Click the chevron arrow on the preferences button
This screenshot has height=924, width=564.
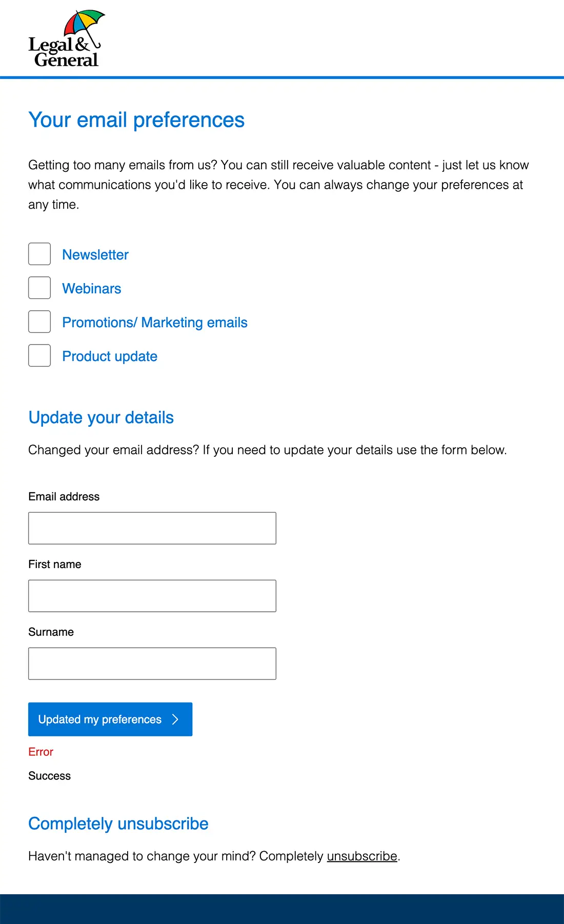[175, 719]
